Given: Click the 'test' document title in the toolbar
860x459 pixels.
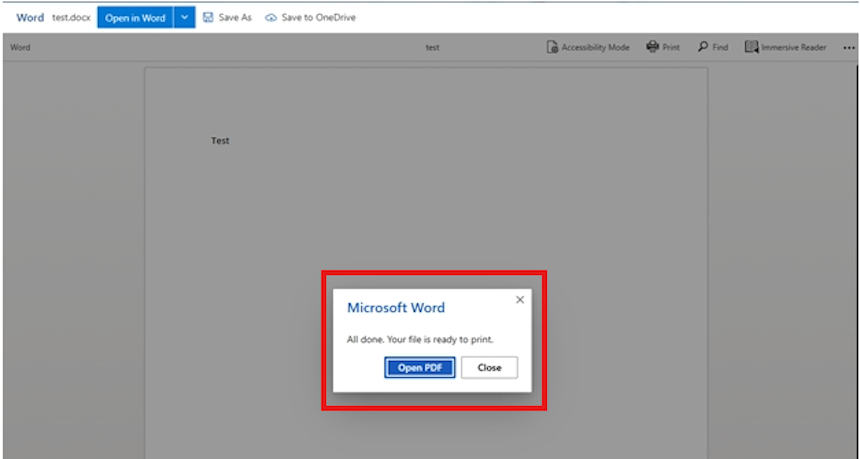Looking at the screenshot, I should (x=433, y=48).
